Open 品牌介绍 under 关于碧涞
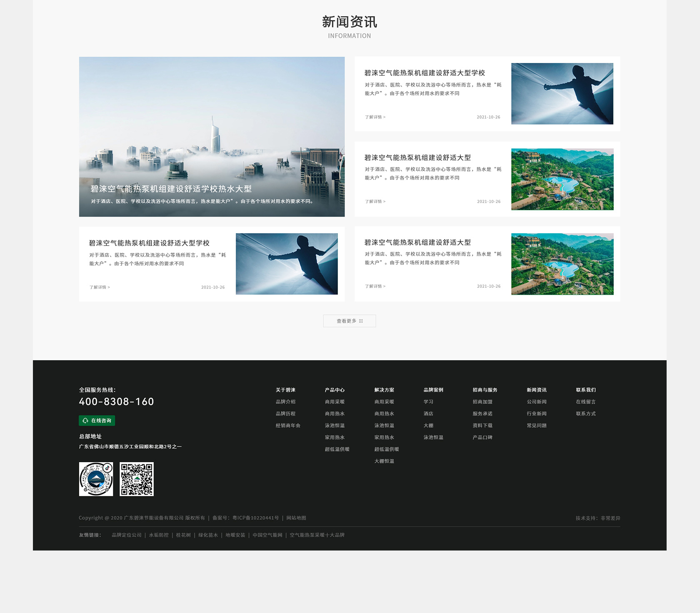The image size is (700, 613). click(x=286, y=401)
